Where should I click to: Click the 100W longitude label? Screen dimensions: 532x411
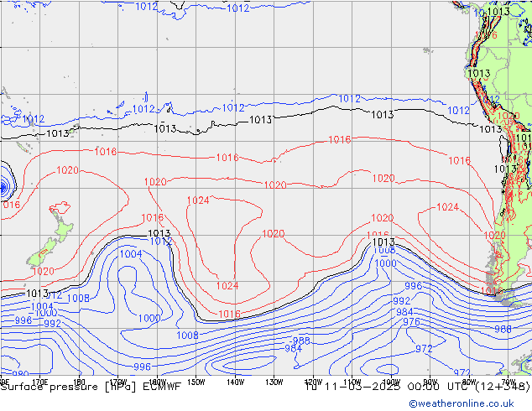coord(391,382)
